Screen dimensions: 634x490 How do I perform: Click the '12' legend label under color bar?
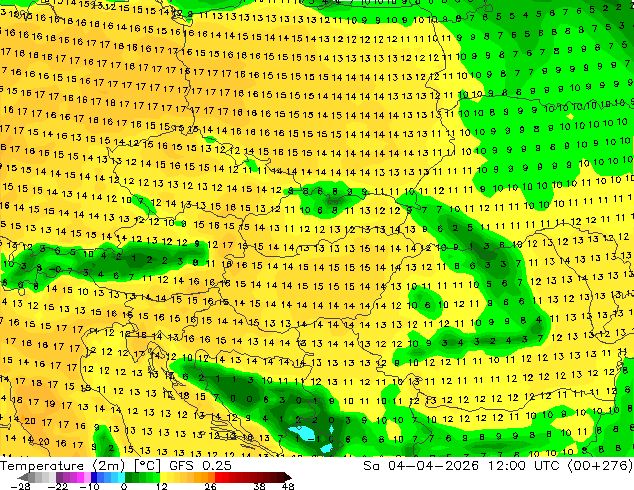click(x=162, y=486)
